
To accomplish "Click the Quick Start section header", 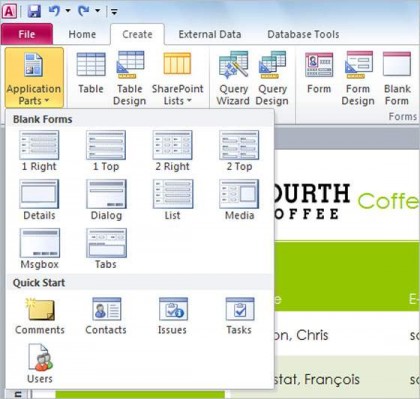I will tap(39, 283).
